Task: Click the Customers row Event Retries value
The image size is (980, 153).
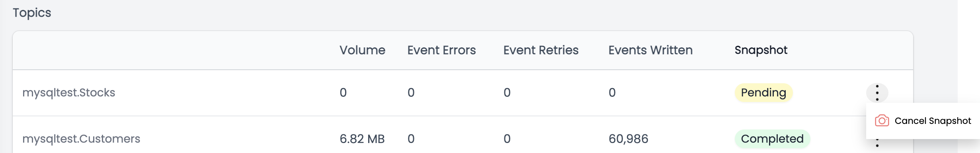Action: tap(507, 139)
